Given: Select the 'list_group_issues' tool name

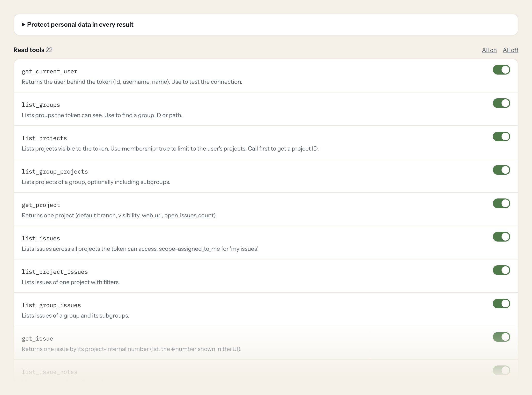Looking at the screenshot, I should pyautogui.click(x=51, y=305).
